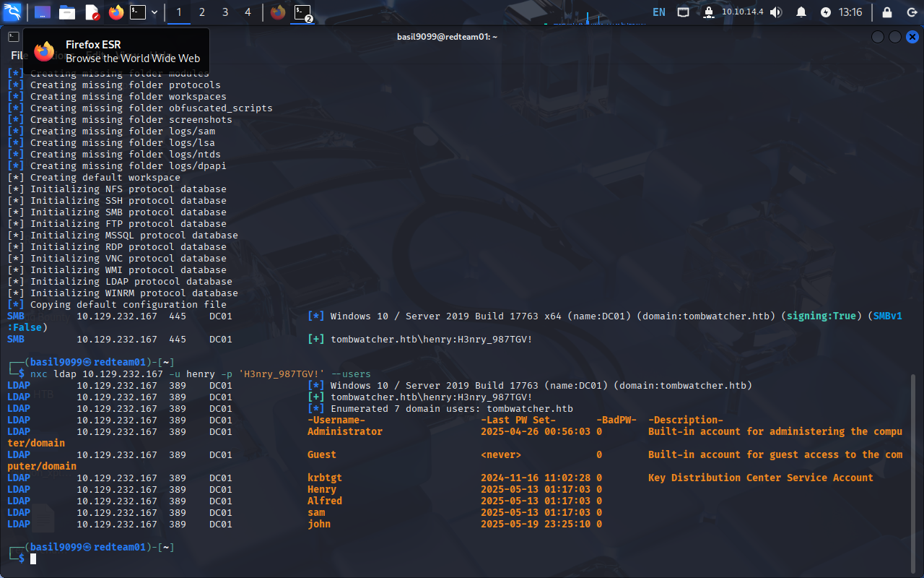Open the Kali applications menu
Viewport: 924px width, 578px height.
pos(12,12)
